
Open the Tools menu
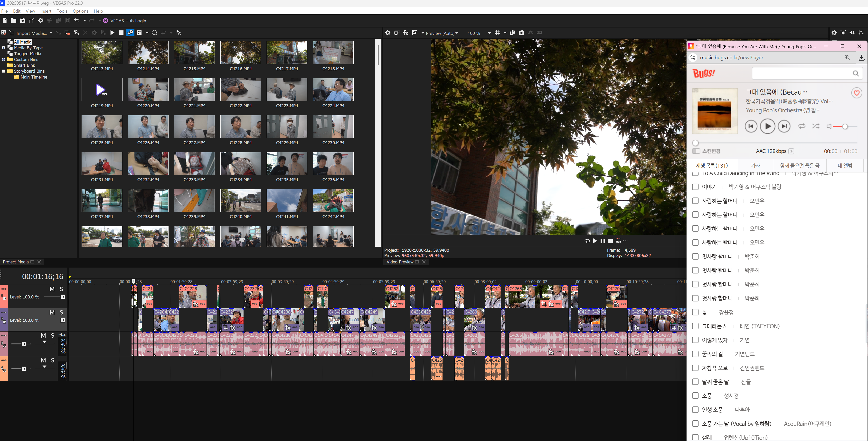coord(62,11)
